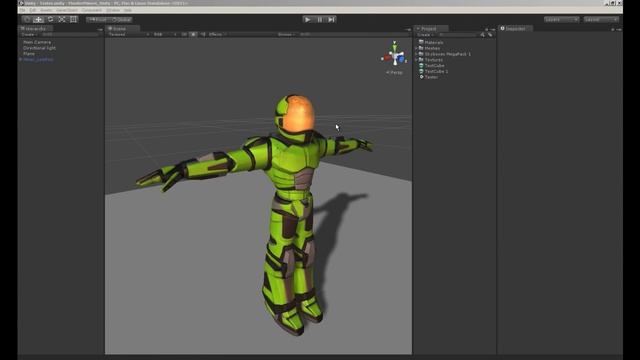This screenshot has width=640, height=360.
Task: Click the TestCube material icon
Action: (421, 65)
